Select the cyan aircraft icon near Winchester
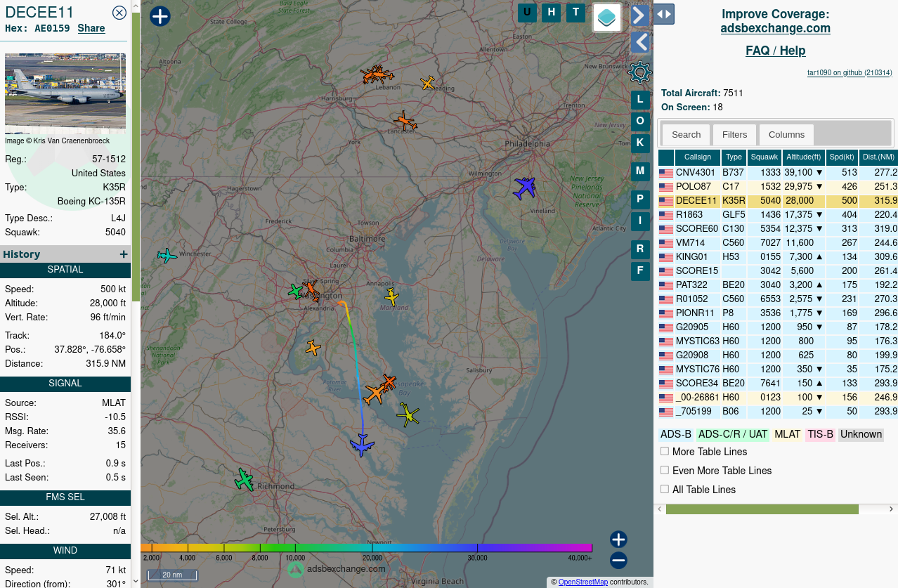 point(167,256)
